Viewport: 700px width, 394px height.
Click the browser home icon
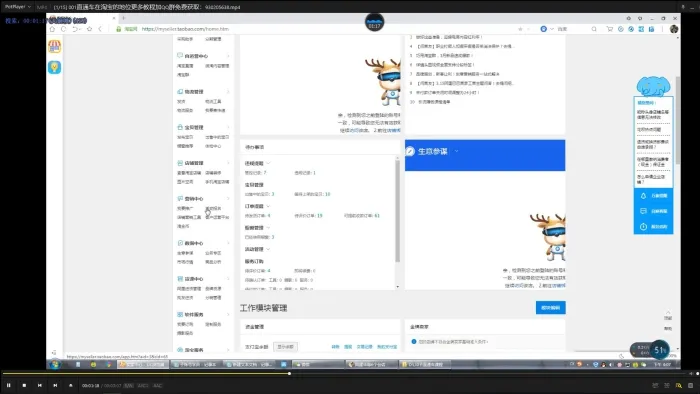click(x=52, y=29)
